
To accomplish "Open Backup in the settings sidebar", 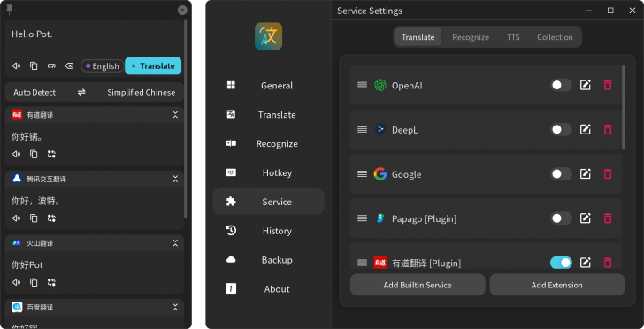I will coord(269,260).
